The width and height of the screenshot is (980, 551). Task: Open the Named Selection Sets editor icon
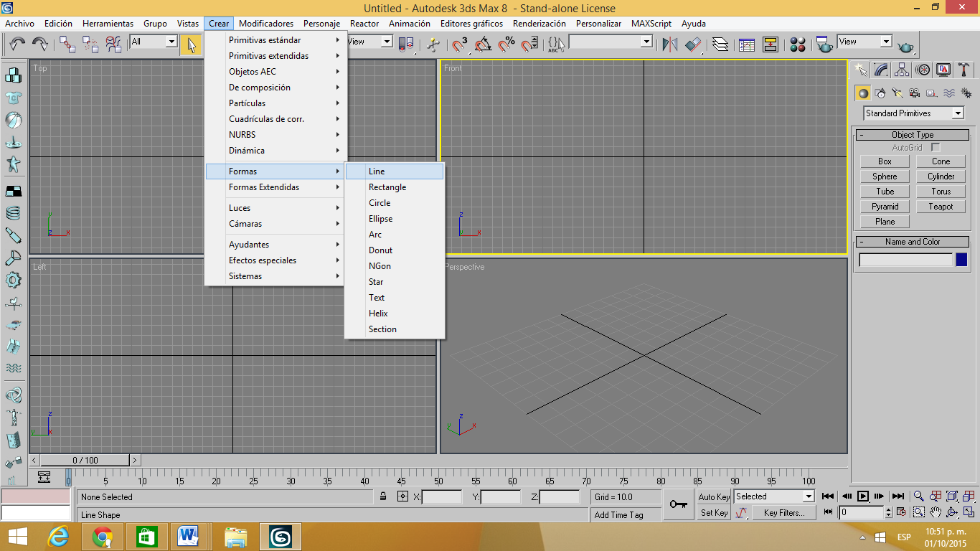point(556,44)
